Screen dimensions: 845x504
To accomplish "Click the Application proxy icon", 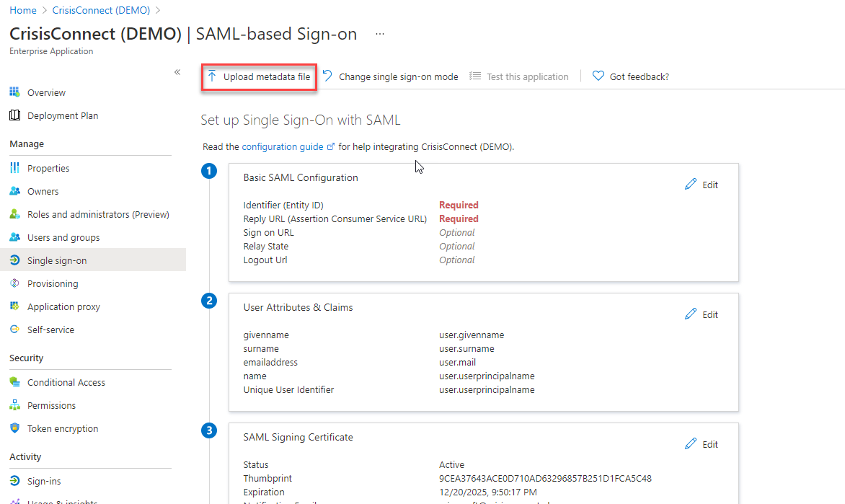I will (x=14, y=306).
